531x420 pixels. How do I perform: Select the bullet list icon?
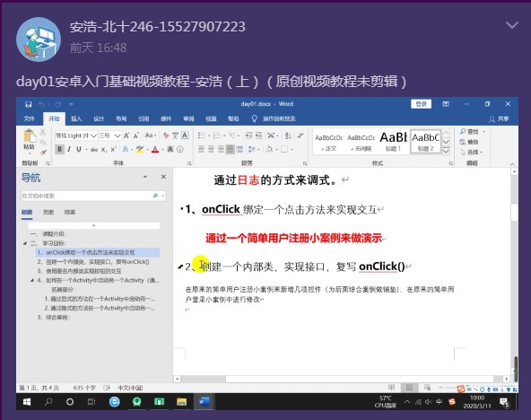coord(202,136)
